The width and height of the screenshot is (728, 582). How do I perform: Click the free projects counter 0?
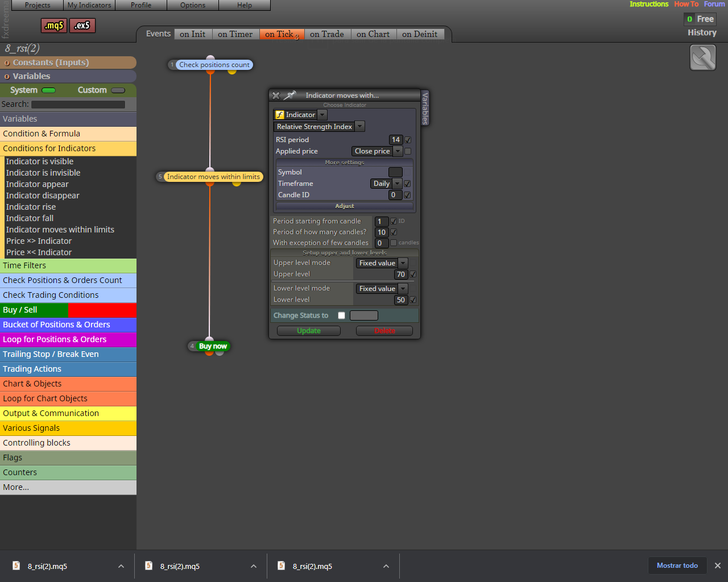coord(689,19)
